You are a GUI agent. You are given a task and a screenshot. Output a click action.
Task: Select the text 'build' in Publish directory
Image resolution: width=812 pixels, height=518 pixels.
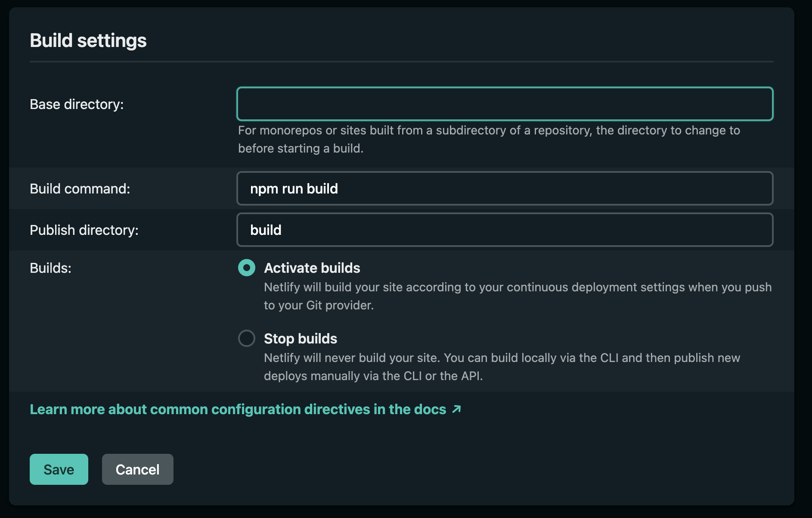[266, 230]
